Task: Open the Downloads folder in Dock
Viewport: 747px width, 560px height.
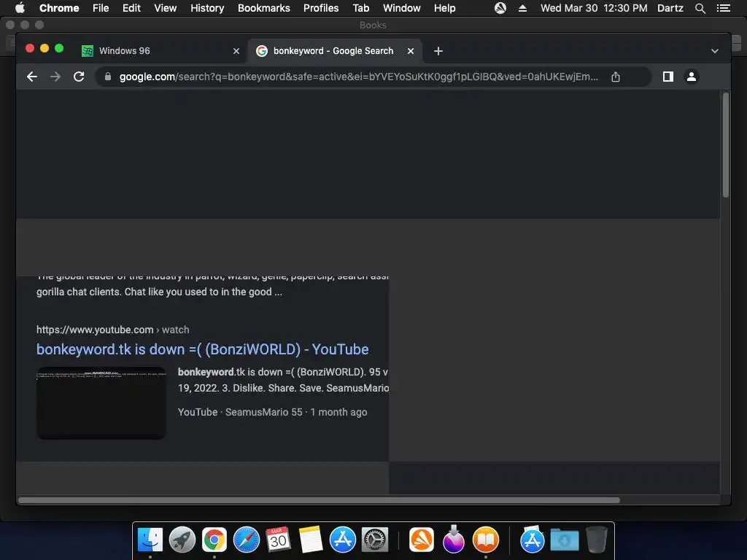Action: click(565, 540)
